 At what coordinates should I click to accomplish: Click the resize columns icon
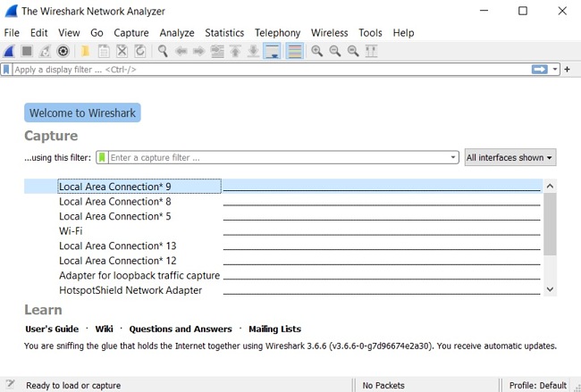pos(371,51)
